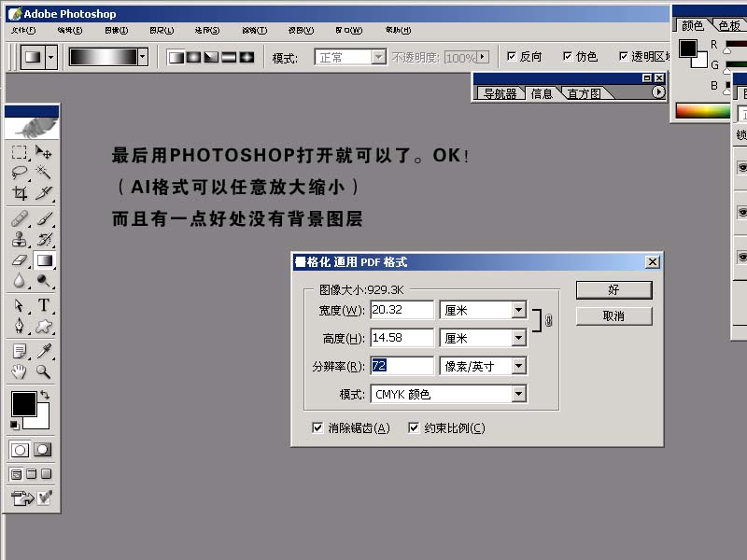Screen dimensions: 747x560
Task: Click the color spectrum ramp
Action: (x=703, y=111)
